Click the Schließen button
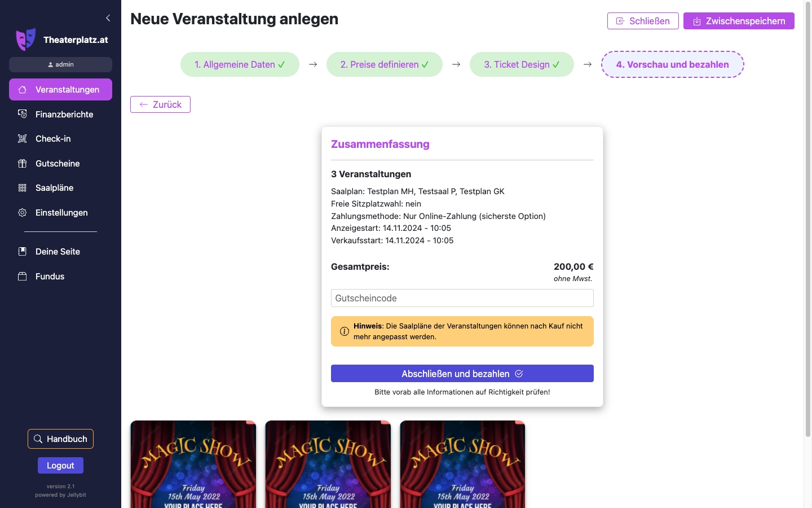This screenshot has height=508, width=812. 643,21
